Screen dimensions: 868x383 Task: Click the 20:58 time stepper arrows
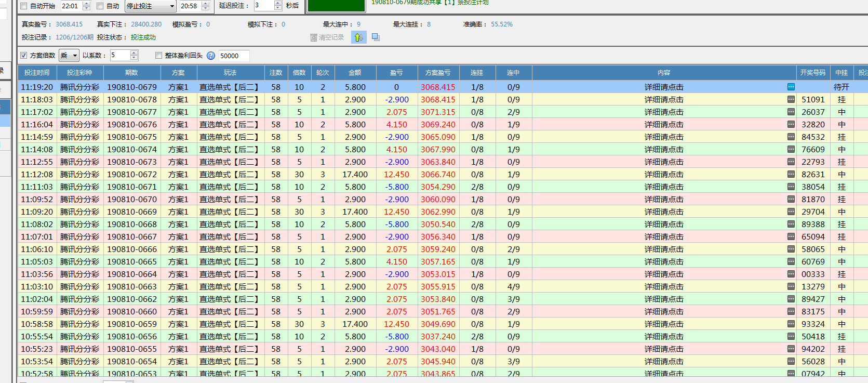point(205,6)
